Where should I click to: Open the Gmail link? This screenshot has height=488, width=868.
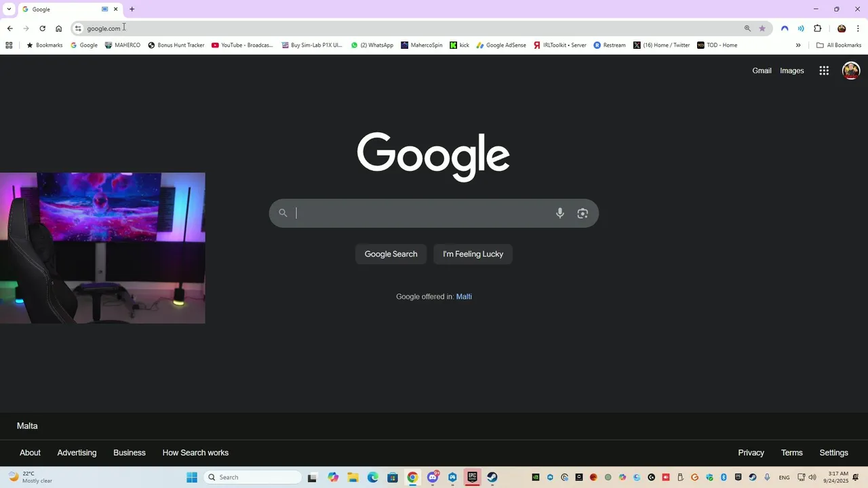pos(762,70)
